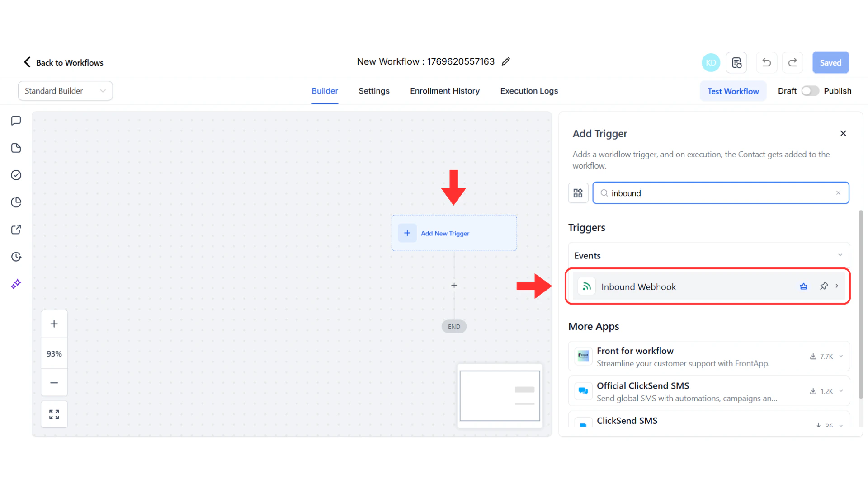
Task: Click the external link icon in left sidebar
Action: [x=16, y=230]
